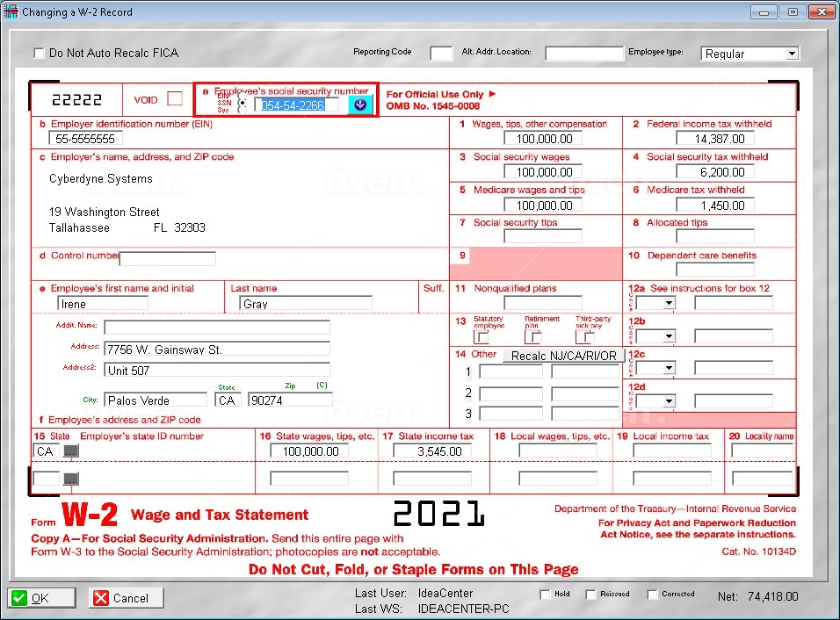
Task: Open the box 12d code dropdown
Action: (x=667, y=400)
